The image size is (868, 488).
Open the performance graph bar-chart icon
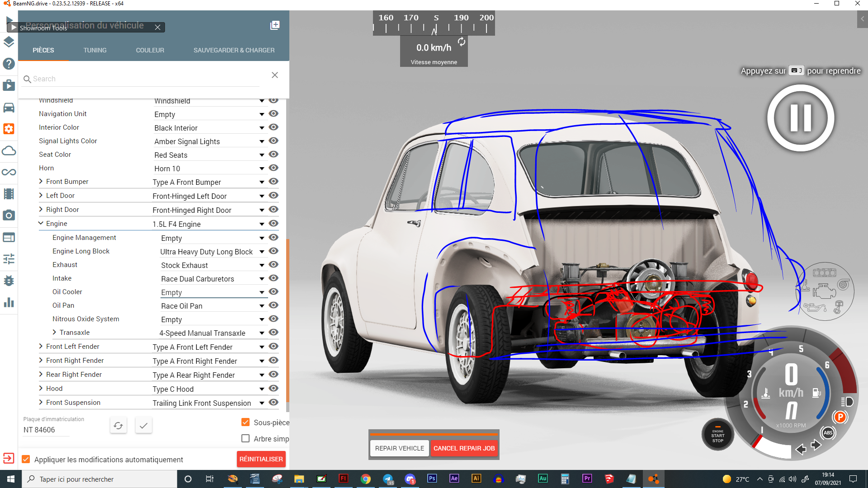(x=9, y=302)
